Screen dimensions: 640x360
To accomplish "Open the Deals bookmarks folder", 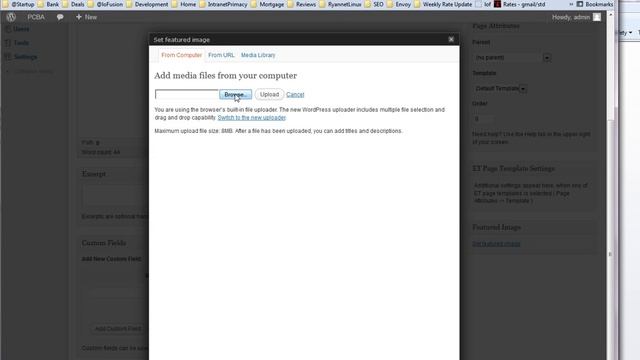I will click(x=73, y=4).
